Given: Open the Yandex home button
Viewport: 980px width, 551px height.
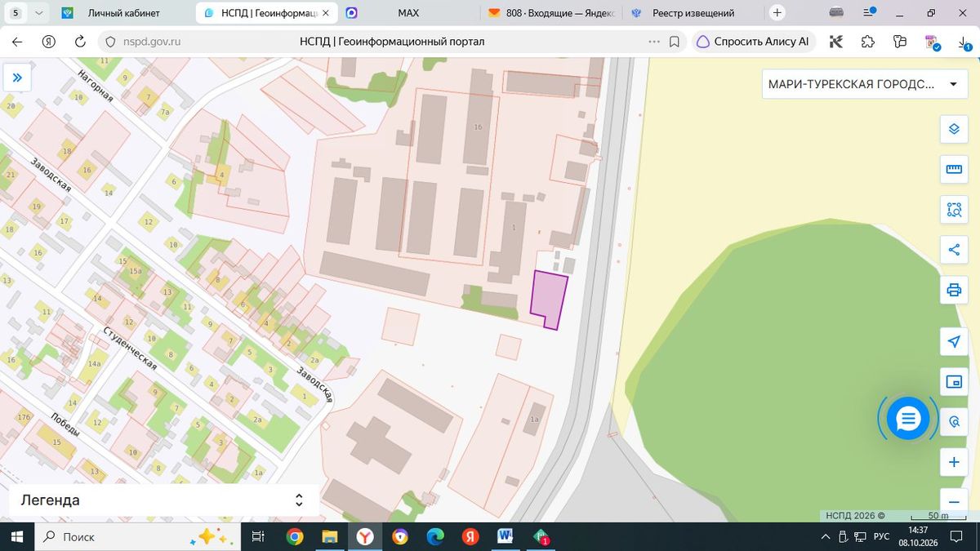Looking at the screenshot, I should pyautogui.click(x=48, y=42).
